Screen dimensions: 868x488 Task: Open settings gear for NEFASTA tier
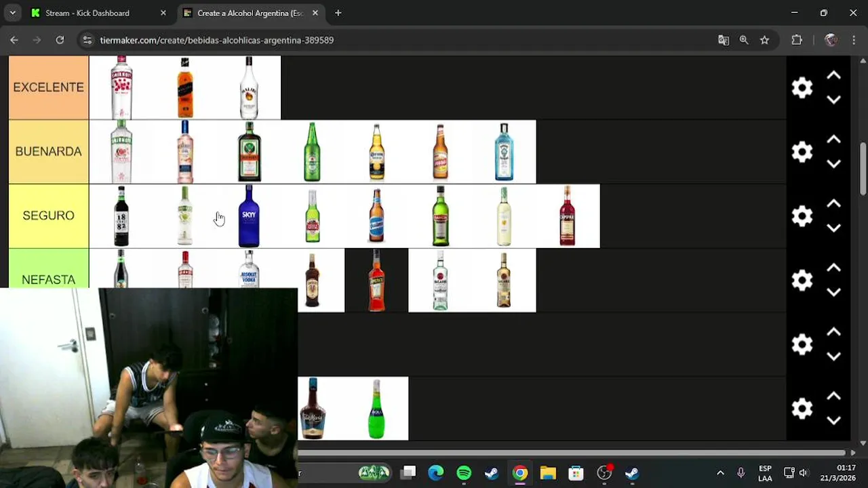(802, 280)
